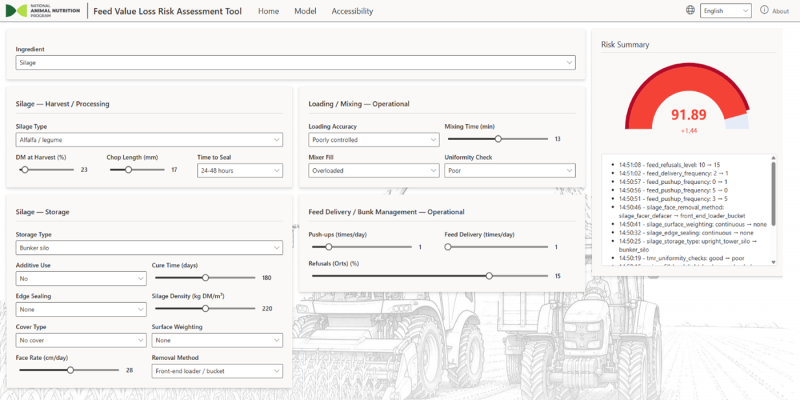Image resolution: width=800 pixels, height=400 pixels.
Task: Open the Mixer Fill dropdown
Action: (373, 170)
